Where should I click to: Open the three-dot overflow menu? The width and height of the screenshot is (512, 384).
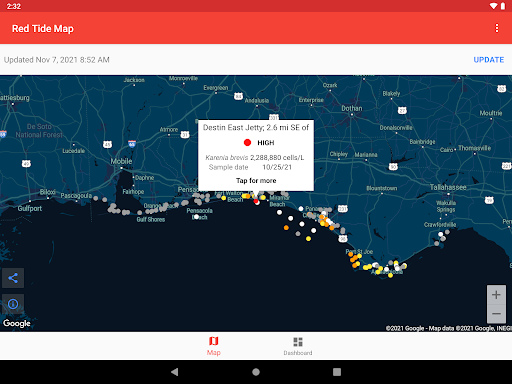click(497, 28)
